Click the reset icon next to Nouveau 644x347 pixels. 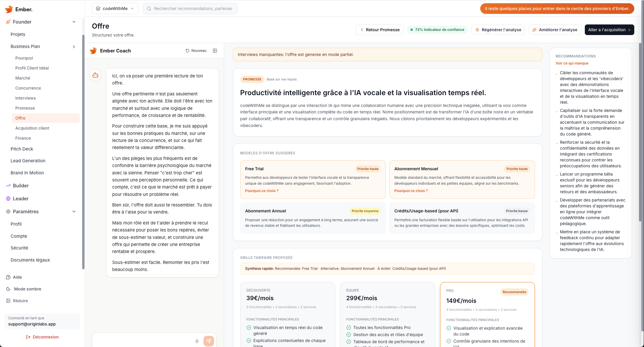[x=188, y=50]
